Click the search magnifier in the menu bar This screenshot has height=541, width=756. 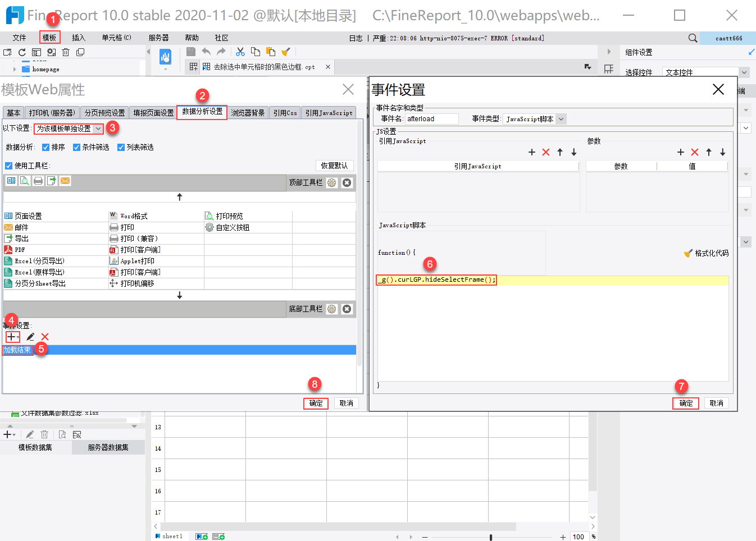click(693, 38)
